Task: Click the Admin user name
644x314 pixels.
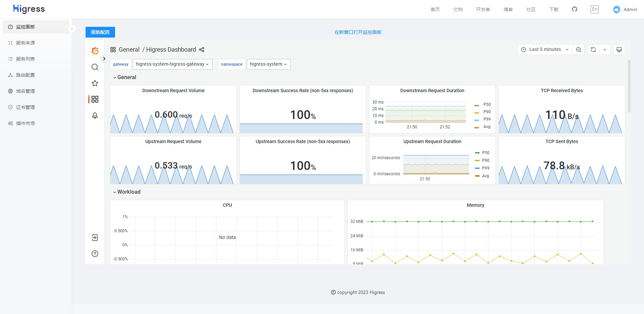Action: click(630, 9)
